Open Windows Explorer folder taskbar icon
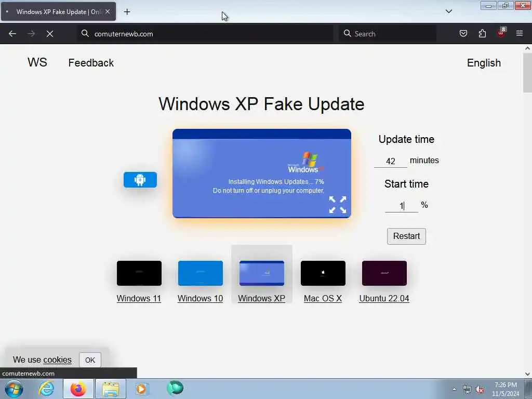 coord(111,389)
